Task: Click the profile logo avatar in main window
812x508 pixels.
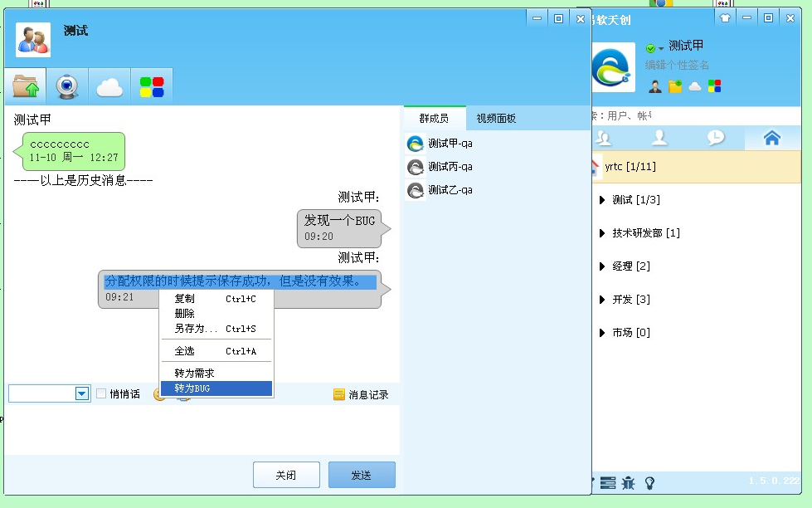Action: pos(613,67)
